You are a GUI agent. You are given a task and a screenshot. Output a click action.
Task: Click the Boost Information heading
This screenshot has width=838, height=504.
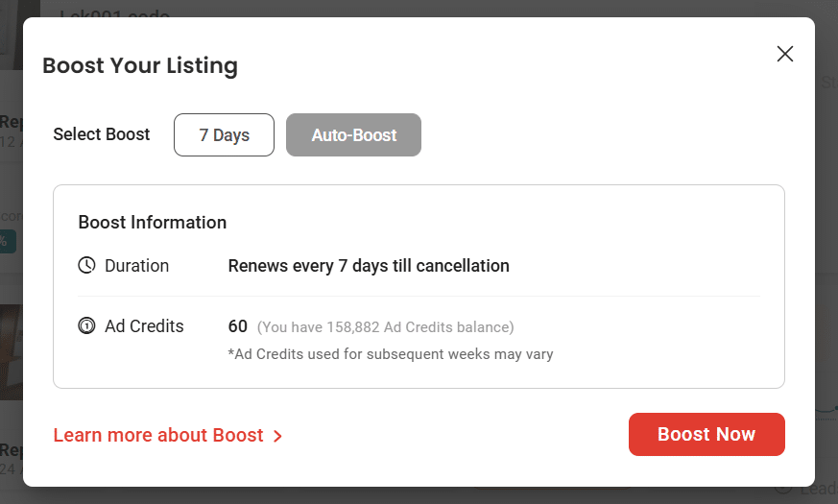coord(153,223)
